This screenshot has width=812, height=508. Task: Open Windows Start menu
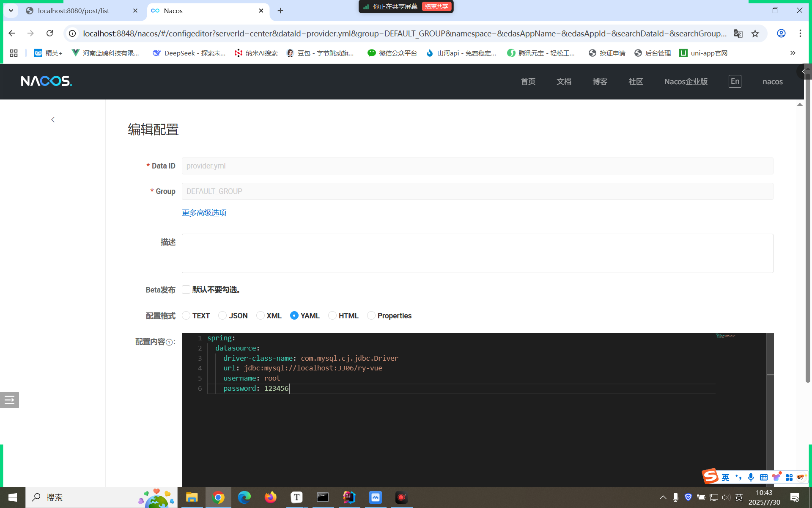coord(12,497)
